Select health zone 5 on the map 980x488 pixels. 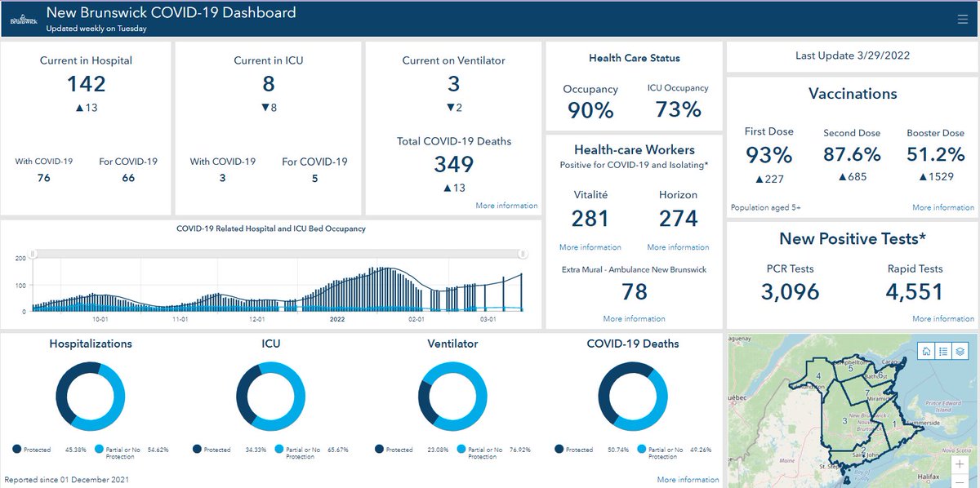click(x=850, y=369)
